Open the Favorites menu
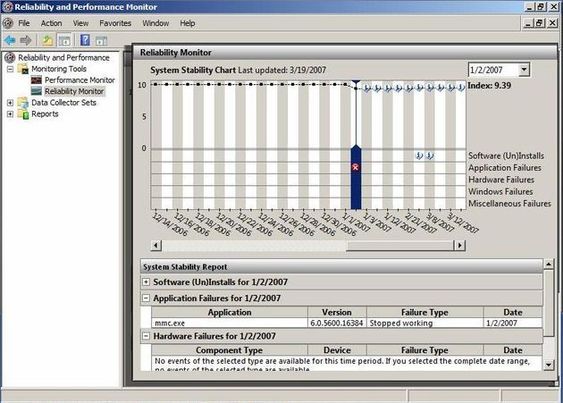The width and height of the screenshot is (563, 403). pyautogui.click(x=115, y=23)
